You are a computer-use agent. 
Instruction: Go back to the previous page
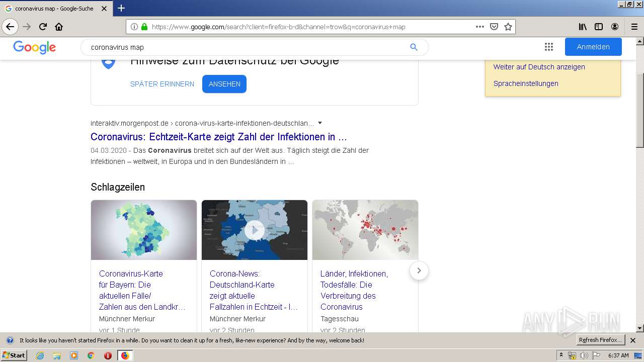(10, 27)
